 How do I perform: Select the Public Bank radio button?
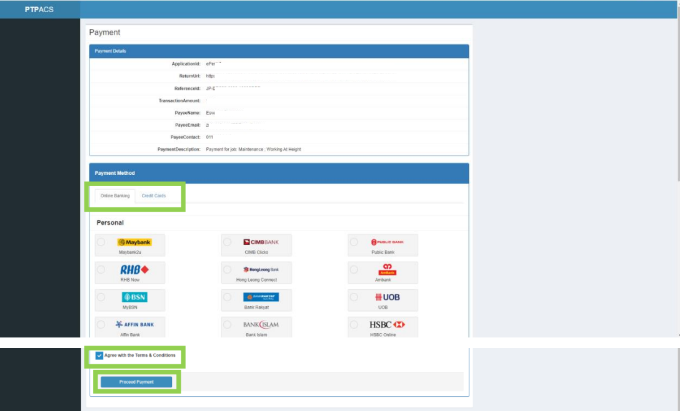pyautogui.click(x=354, y=242)
